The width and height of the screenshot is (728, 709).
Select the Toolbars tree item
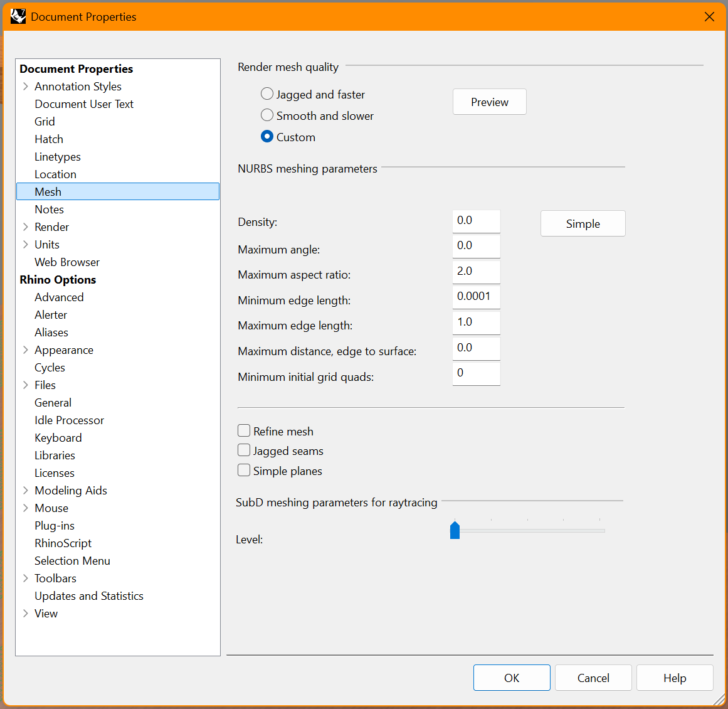[55, 578]
